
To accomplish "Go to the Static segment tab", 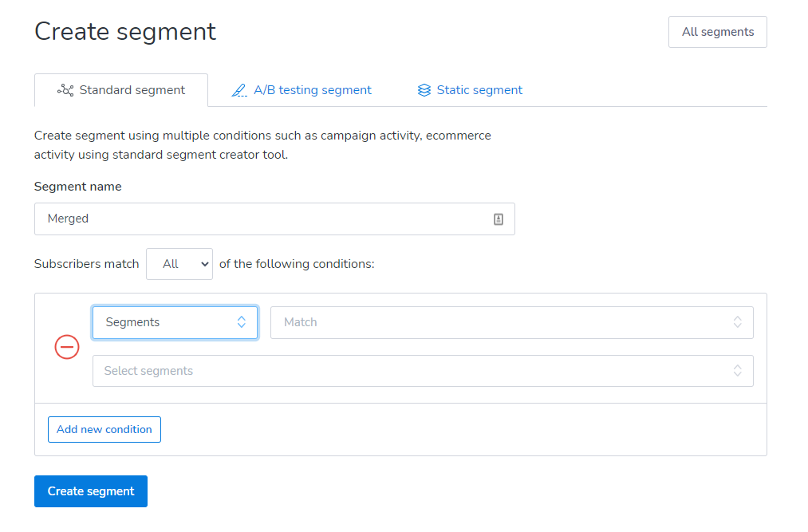I will click(479, 90).
